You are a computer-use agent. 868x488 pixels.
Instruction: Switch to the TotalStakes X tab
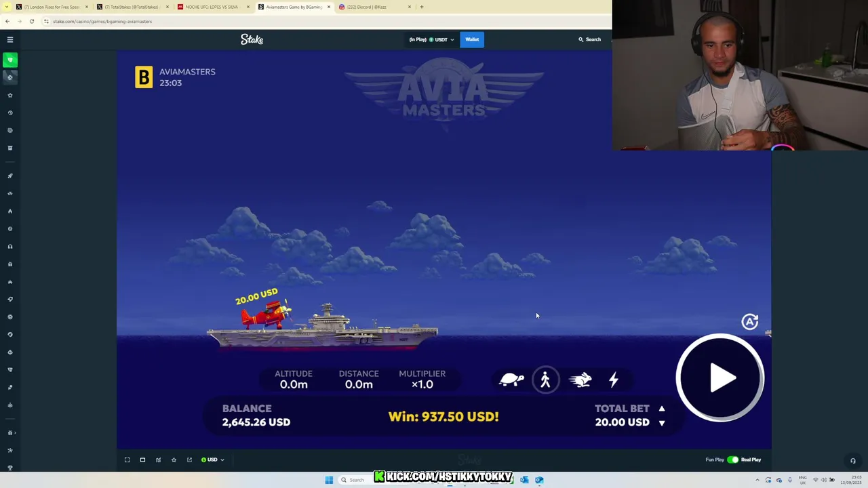[132, 7]
